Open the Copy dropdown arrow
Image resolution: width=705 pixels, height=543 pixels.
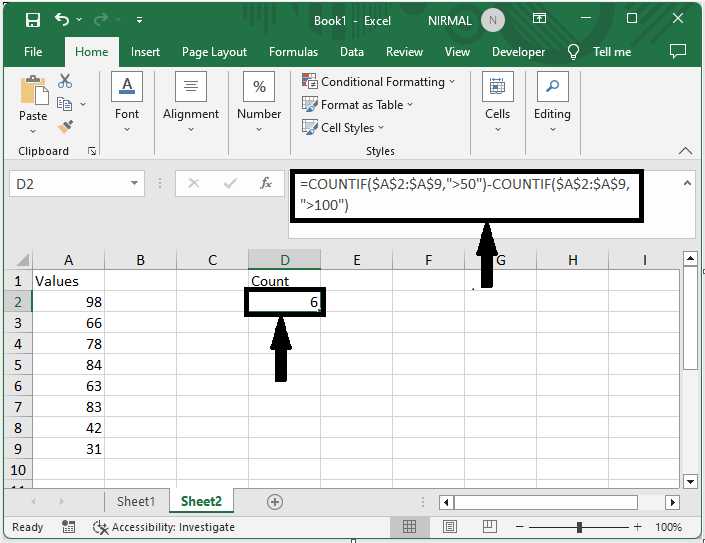coord(83,104)
